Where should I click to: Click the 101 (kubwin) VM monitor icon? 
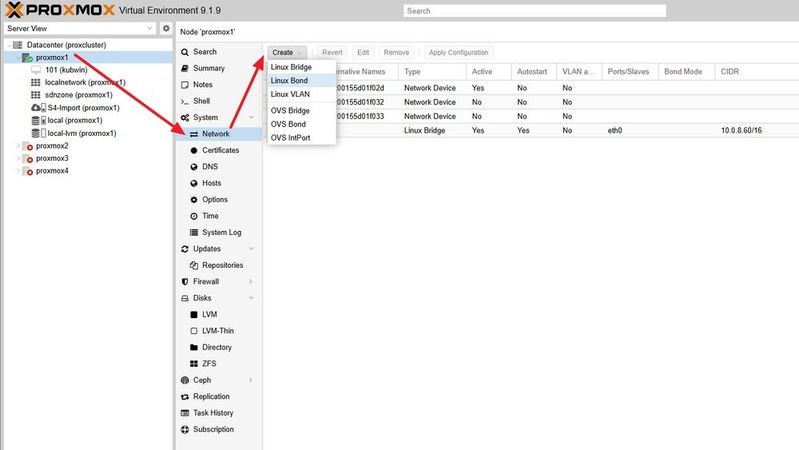pos(36,70)
